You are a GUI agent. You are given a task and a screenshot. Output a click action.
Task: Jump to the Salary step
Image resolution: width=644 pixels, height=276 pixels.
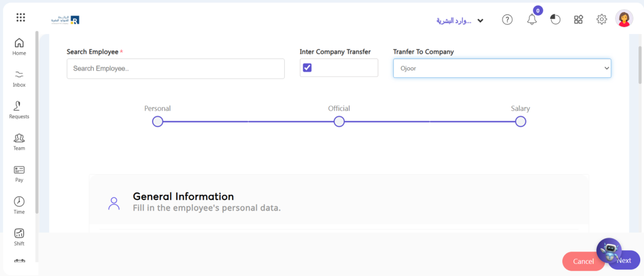click(520, 121)
